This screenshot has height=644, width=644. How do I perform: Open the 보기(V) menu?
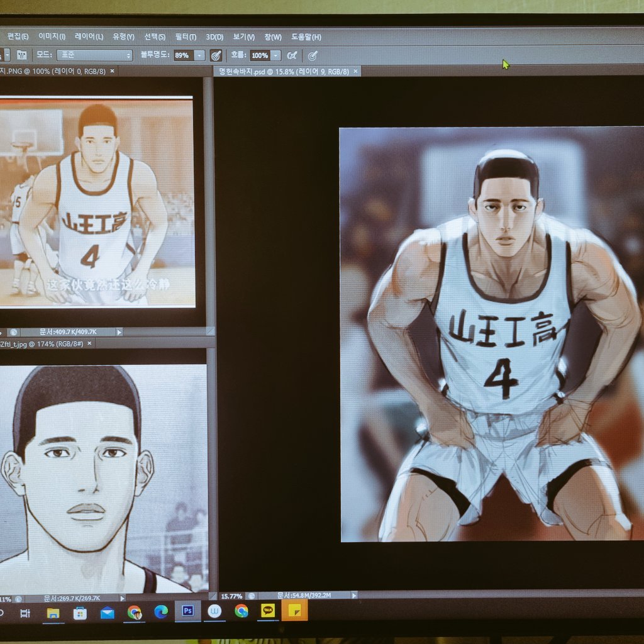(x=243, y=37)
